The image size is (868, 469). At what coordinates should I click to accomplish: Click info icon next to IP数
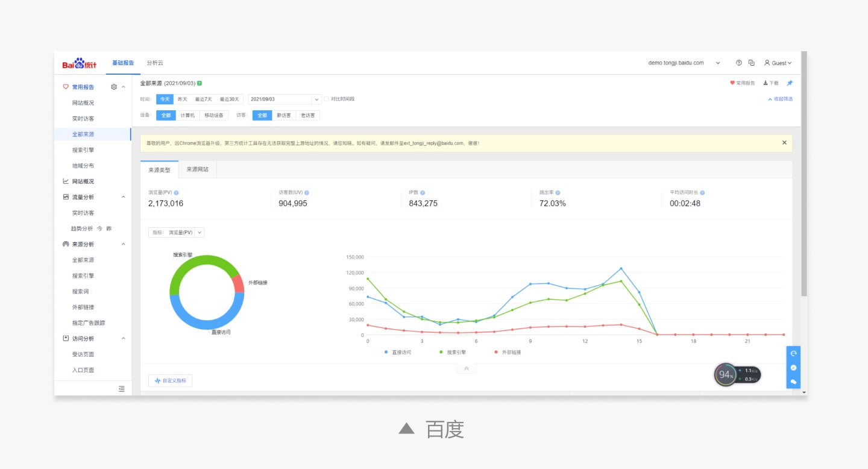(423, 193)
